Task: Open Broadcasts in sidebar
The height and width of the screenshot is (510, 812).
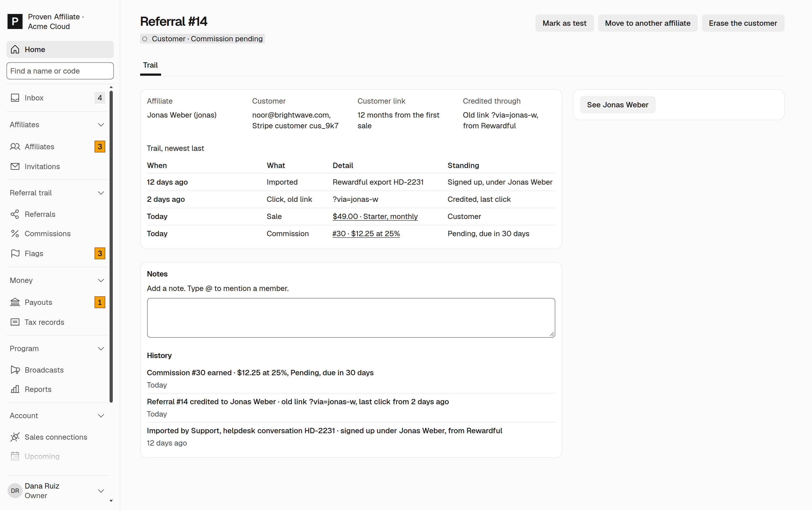Action: coord(57,370)
